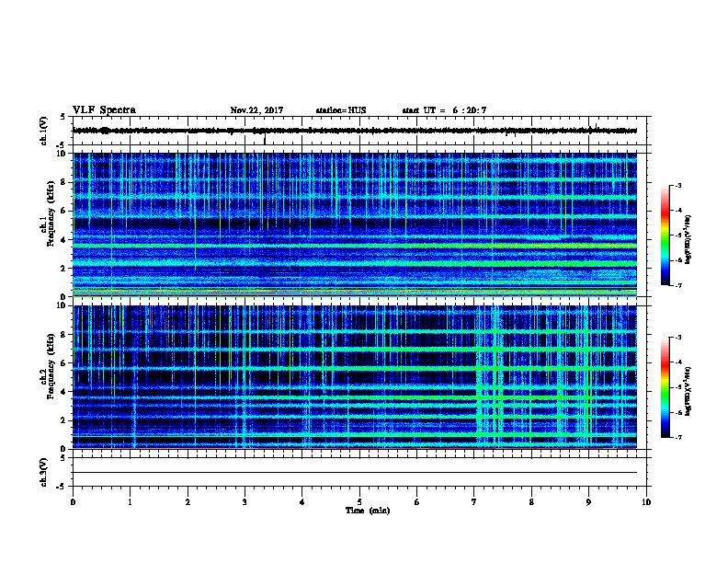Click the "VLF Spectra" plot title

coord(104,110)
